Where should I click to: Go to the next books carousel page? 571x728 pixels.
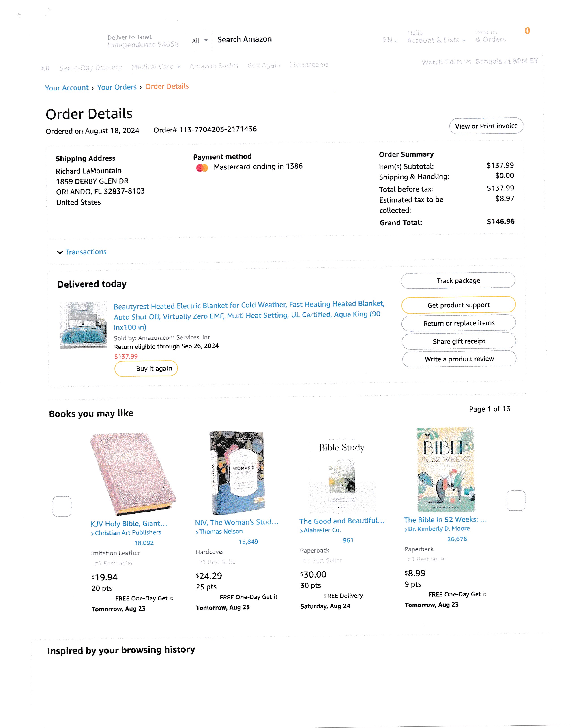(516, 500)
